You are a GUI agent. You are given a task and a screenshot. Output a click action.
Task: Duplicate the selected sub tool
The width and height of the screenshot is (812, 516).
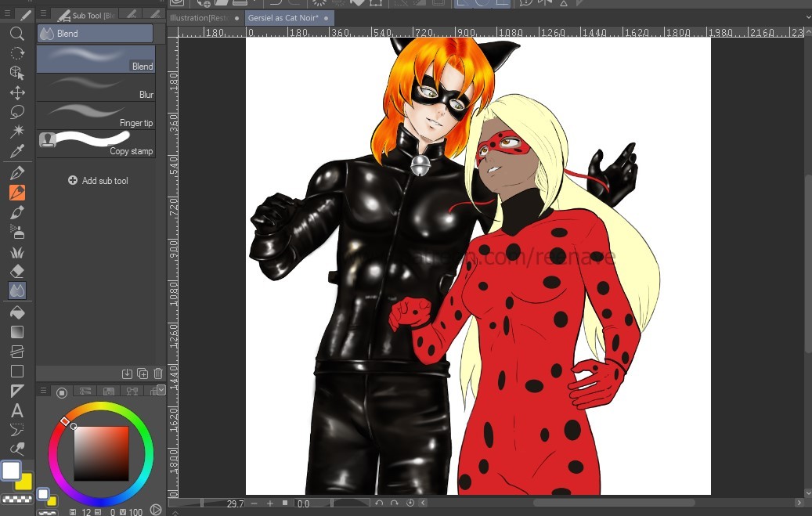click(143, 373)
